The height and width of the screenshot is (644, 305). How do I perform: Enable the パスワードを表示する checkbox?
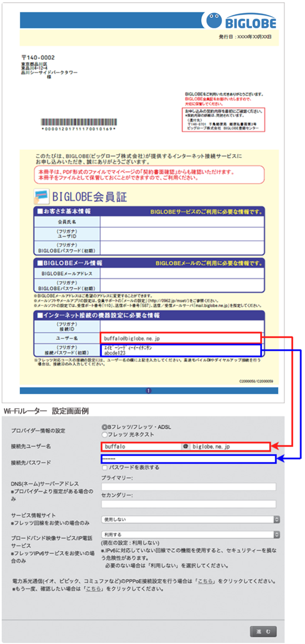pos(105,467)
